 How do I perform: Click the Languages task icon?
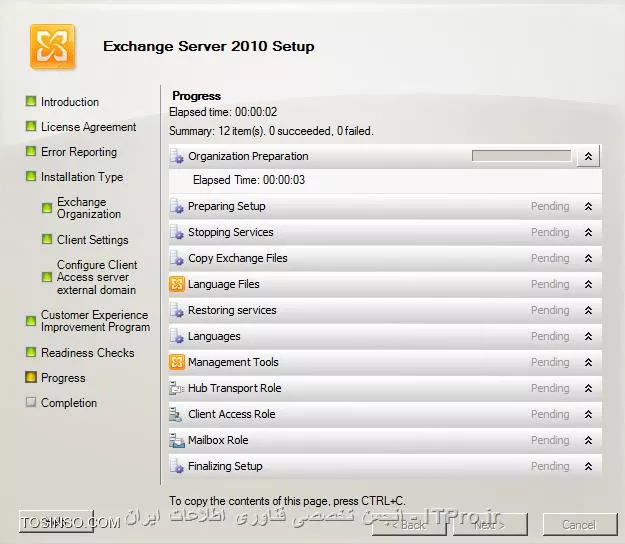(177, 336)
